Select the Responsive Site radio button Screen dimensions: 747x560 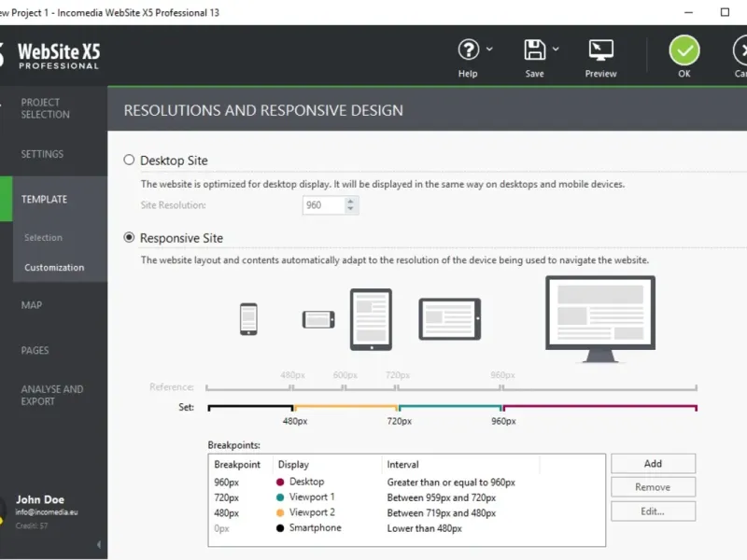pos(129,237)
